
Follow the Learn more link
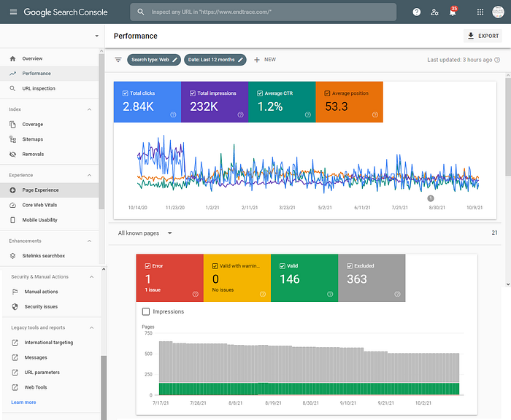(23, 402)
